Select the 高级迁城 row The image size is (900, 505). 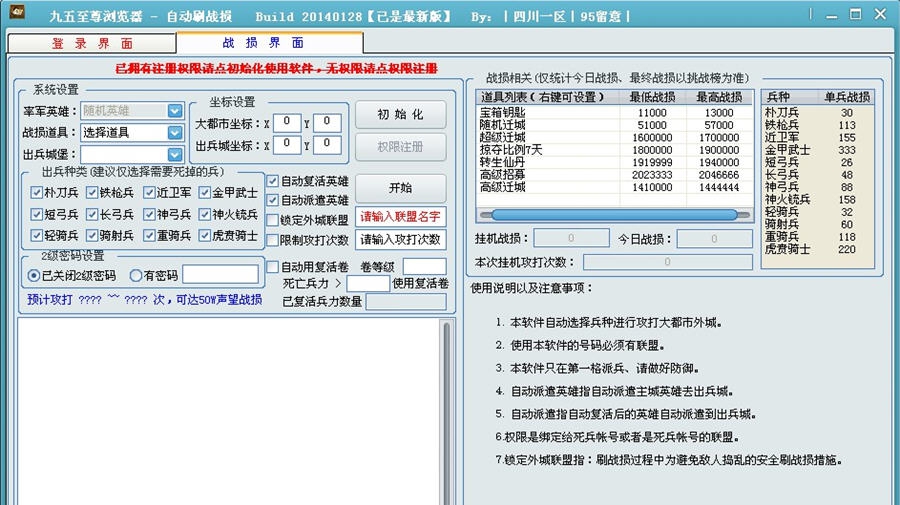614,188
